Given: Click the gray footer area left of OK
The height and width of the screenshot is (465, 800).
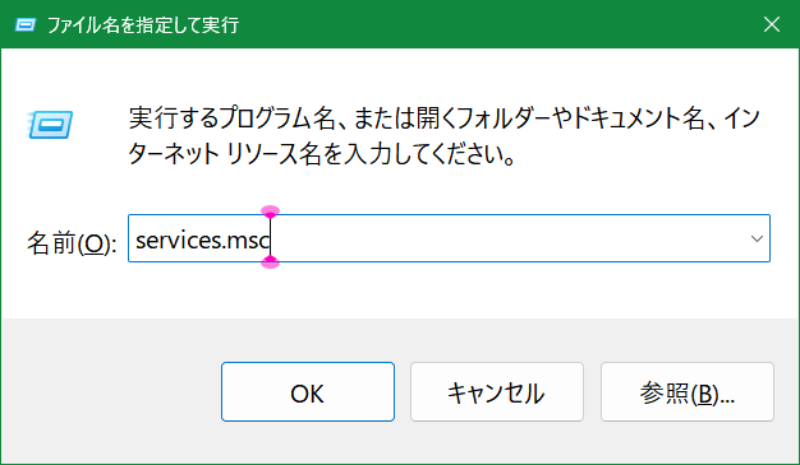Looking at the screenshot, I should [110, 393].
